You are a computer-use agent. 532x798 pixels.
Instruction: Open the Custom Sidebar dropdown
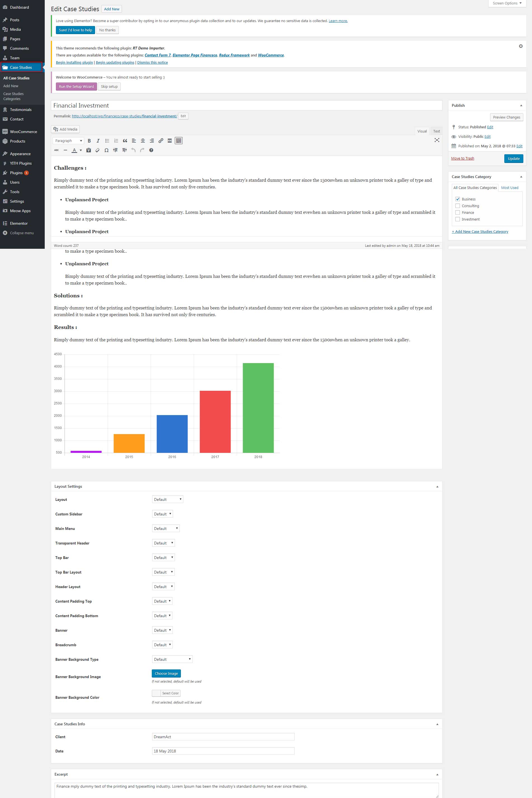click(x=162, y=514)
